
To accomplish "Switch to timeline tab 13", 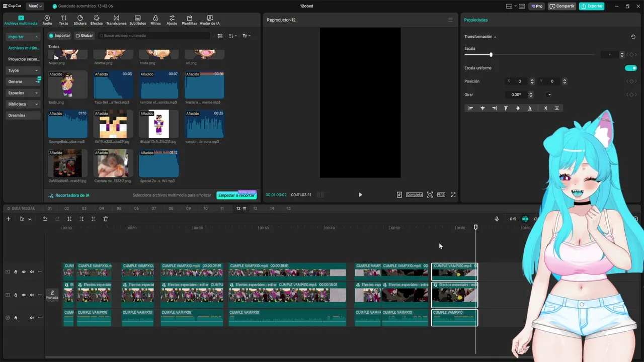I will click(x=255, y=209).
